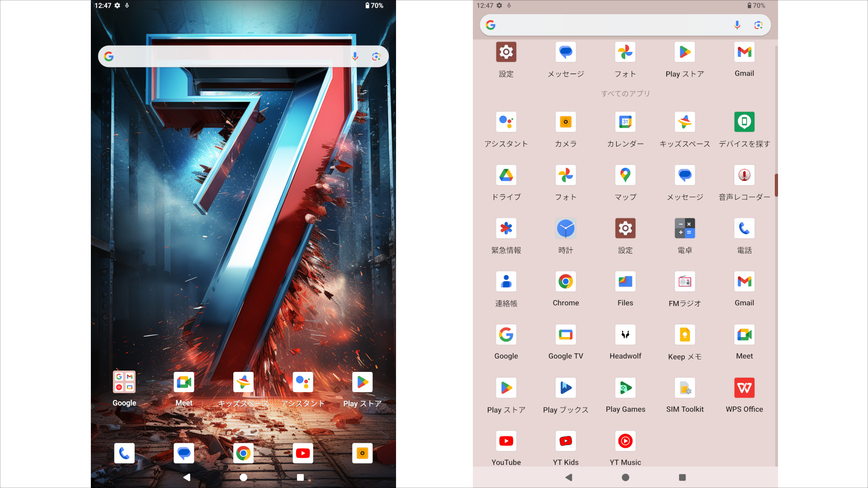
Task: Open the Files app
Action: click(x=625, y=282)
